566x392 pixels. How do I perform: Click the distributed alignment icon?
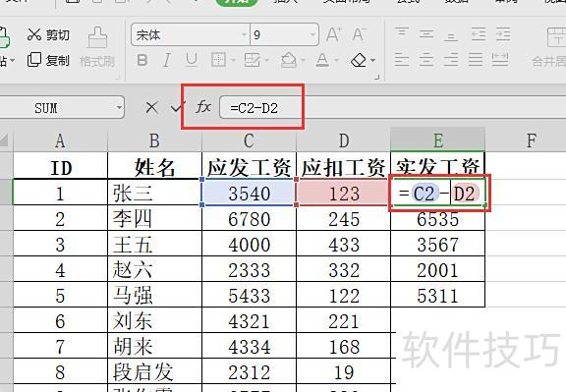500,60
